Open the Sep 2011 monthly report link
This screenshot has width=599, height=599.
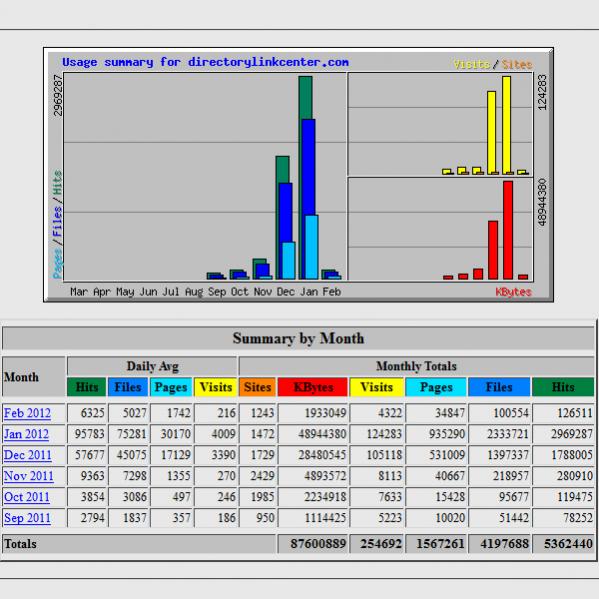(27, 518)
